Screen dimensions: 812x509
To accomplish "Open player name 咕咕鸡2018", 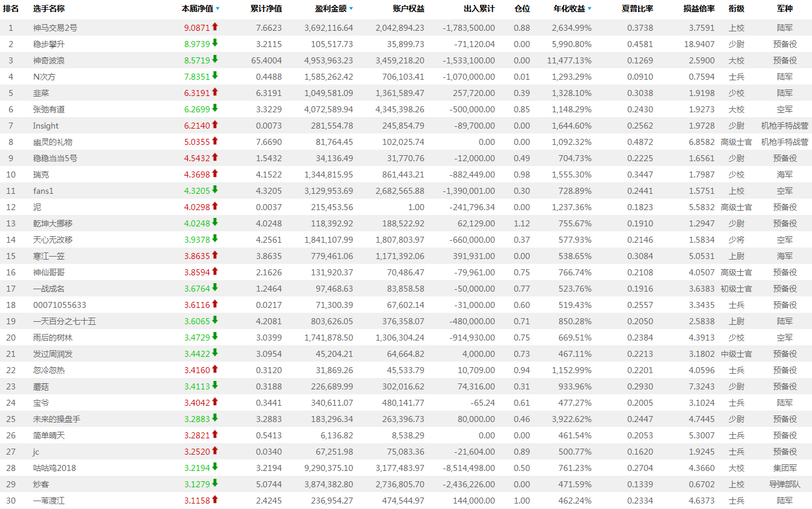I will [54, 468].
